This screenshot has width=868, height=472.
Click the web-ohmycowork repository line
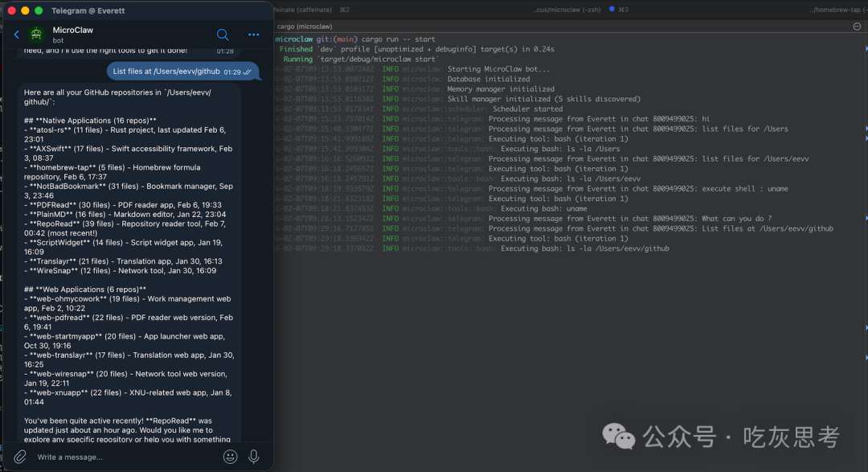(127, 304)
